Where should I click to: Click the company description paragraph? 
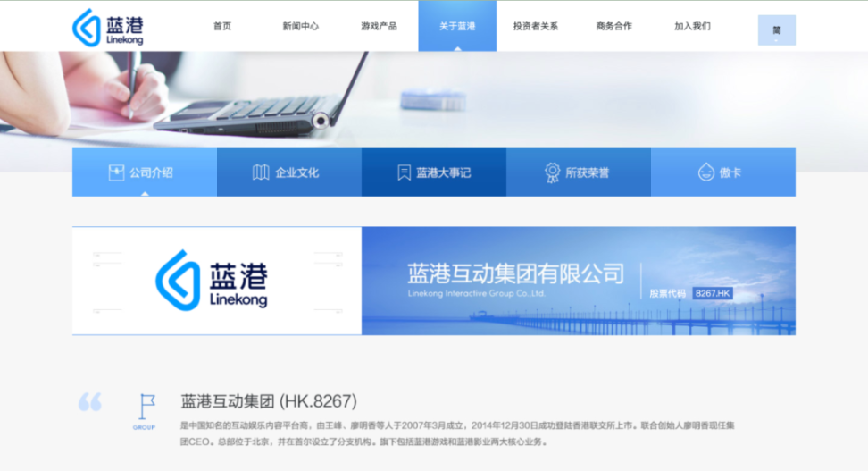pyautogui.click(x=457, y=433)
